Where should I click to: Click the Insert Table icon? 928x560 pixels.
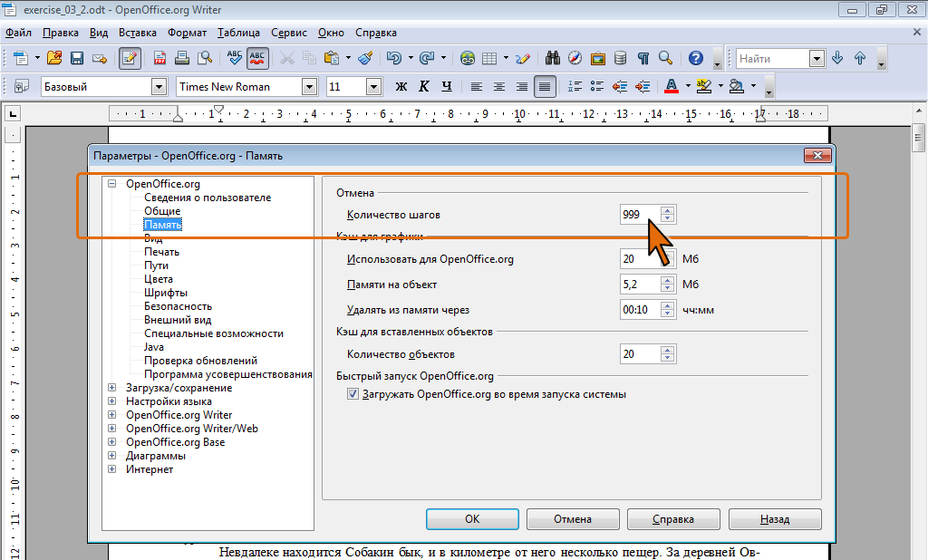click(489, 58)
